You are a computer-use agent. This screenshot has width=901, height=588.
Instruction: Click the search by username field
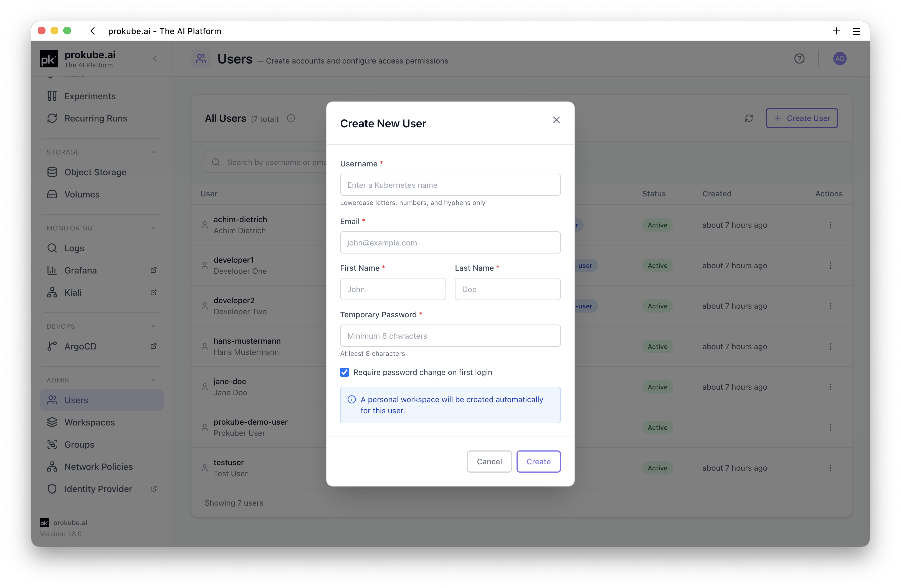(x=266, y=162)
